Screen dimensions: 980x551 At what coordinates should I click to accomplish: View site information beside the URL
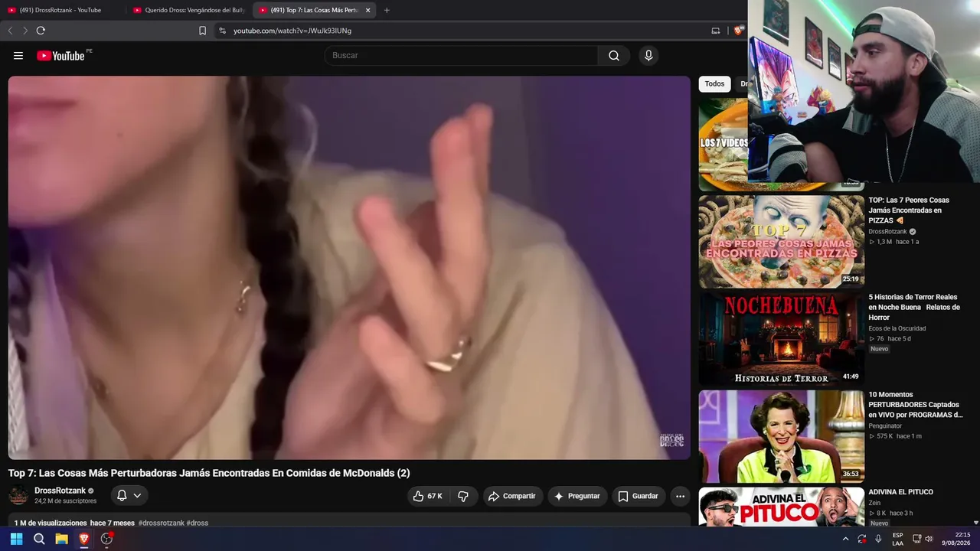click(222, 31)
